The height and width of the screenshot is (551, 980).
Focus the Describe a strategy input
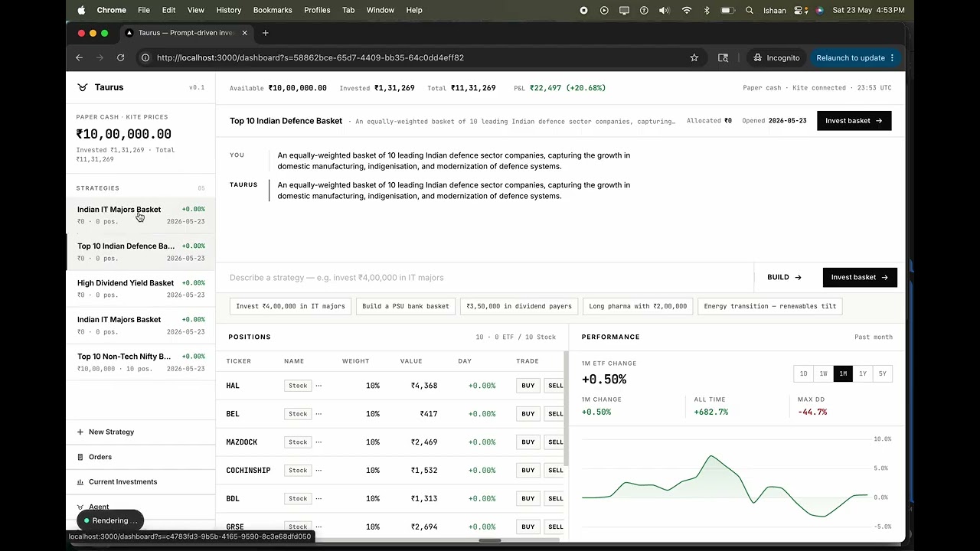pos(485,278)
